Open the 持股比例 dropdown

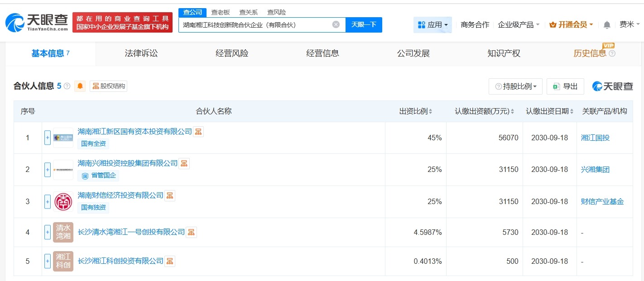[515, 86]
